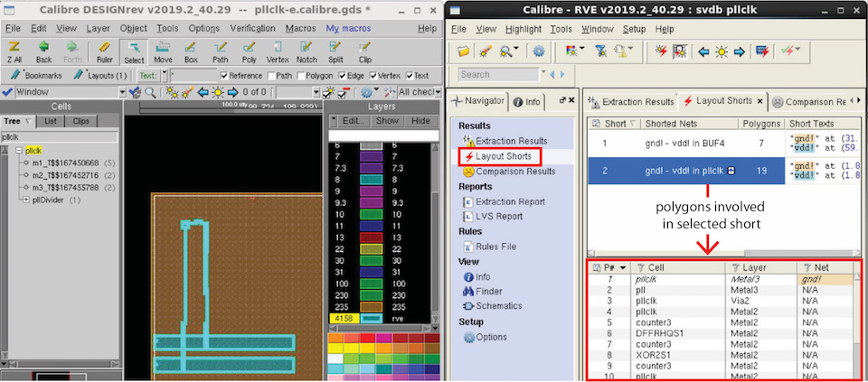Open the P# column sort dropdown

coord(623,267)
